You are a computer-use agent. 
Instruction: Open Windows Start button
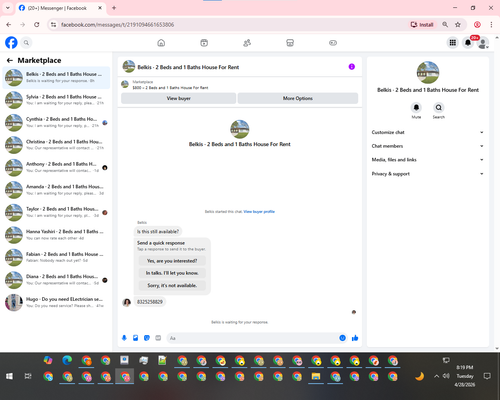click(9, 376)
